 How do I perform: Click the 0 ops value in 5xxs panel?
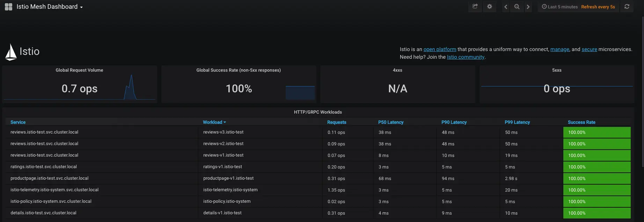click(557, 89)
